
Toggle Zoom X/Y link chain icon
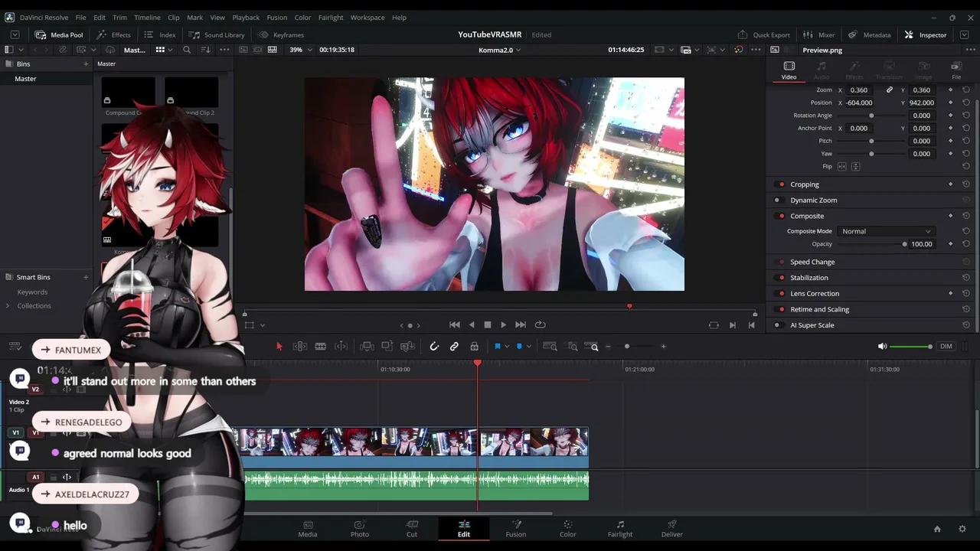click(890, 90)
